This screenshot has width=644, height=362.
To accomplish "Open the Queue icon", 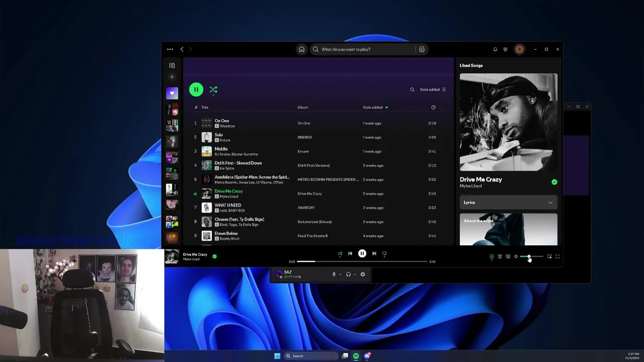I will pos(500,256).
